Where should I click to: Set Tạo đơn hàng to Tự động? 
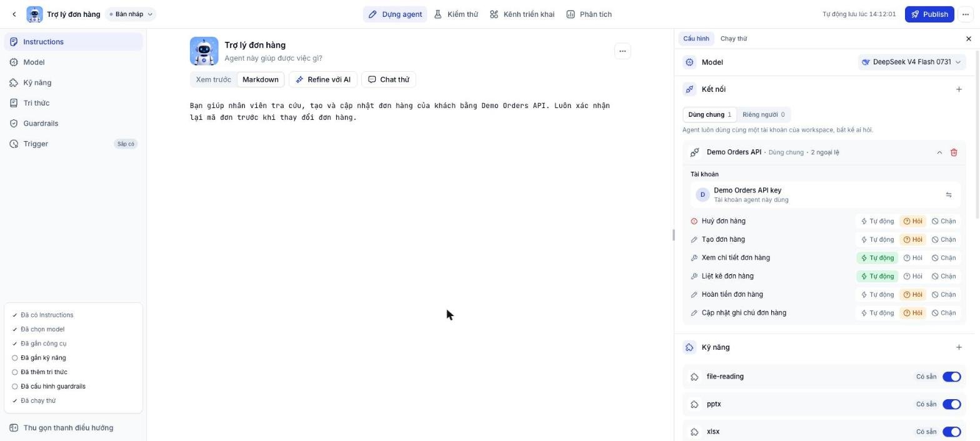click(x=877, y=240)
